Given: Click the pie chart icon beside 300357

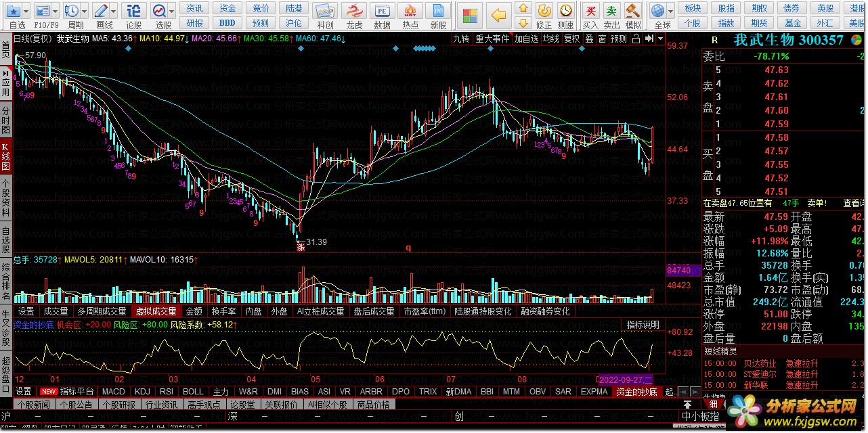Looking at the screenshot, I should coord(855,40).
